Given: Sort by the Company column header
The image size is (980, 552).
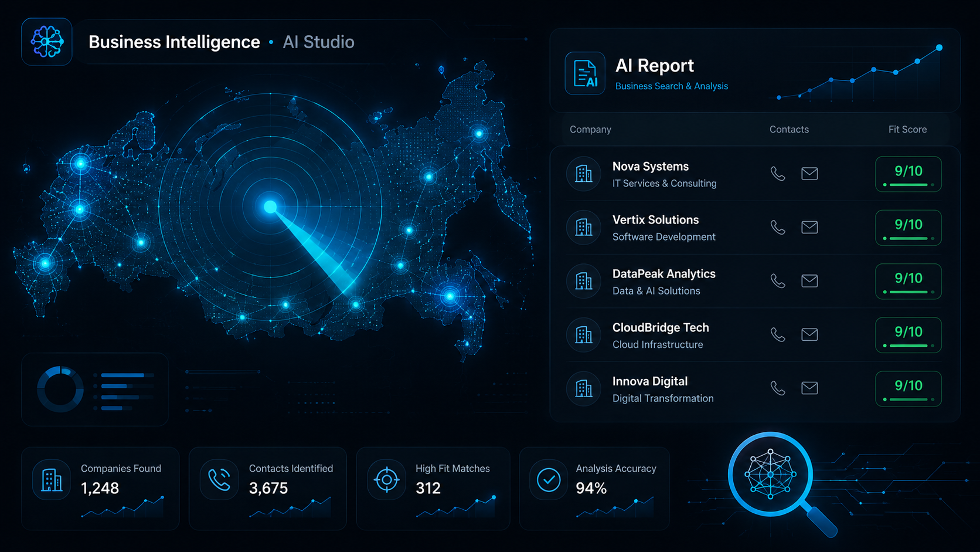Looking at the screenshot, I should pos(590,130).
